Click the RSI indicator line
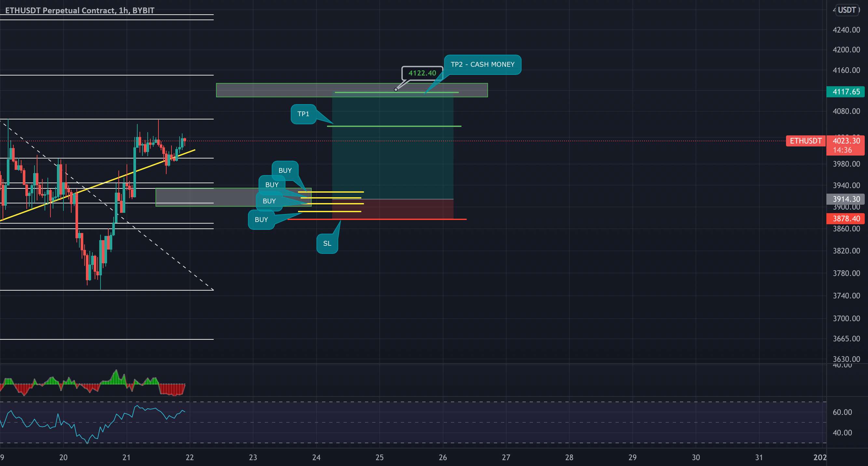The height and width of the screenshot is (466, 868). (x=92, y=424)
